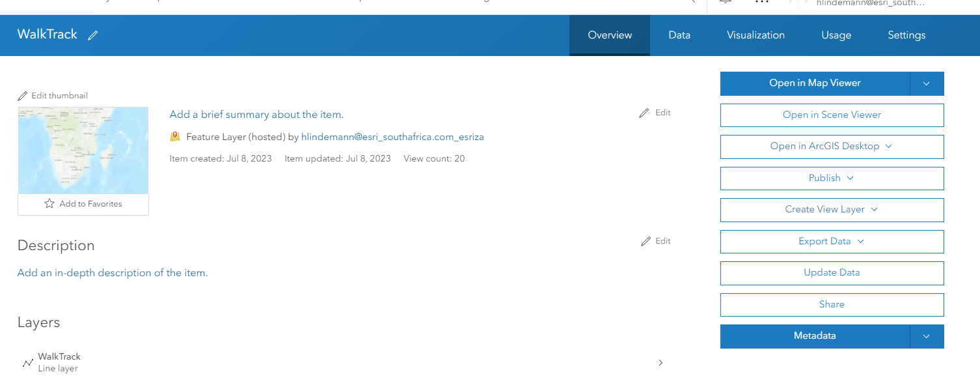Toggle Add to Favorites star

(49, 203)
